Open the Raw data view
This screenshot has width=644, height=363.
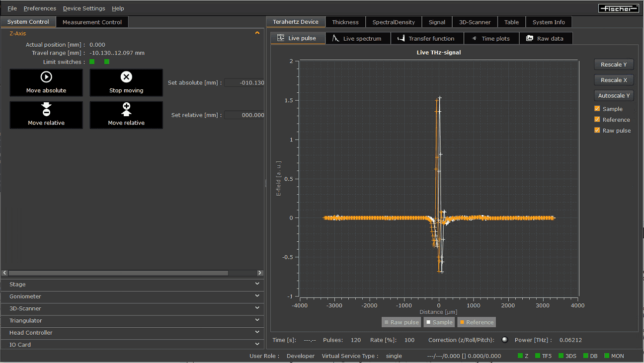tap(546, 38)
